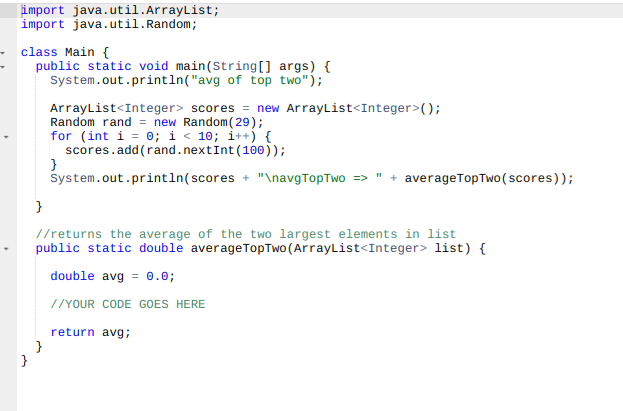
Task: Click 'public static void' in main declaration
Action: tap(102, 66)
